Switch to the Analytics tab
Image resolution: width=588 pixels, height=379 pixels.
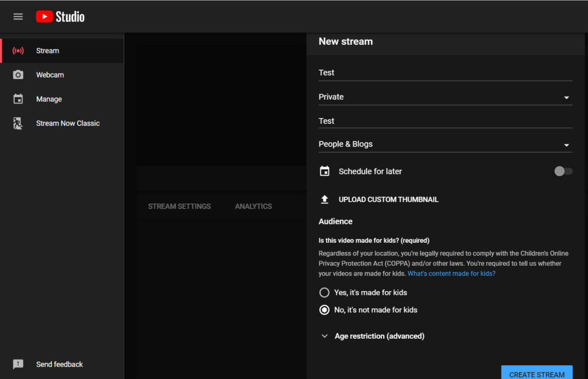pyautogui.click(x=253, y=206)
